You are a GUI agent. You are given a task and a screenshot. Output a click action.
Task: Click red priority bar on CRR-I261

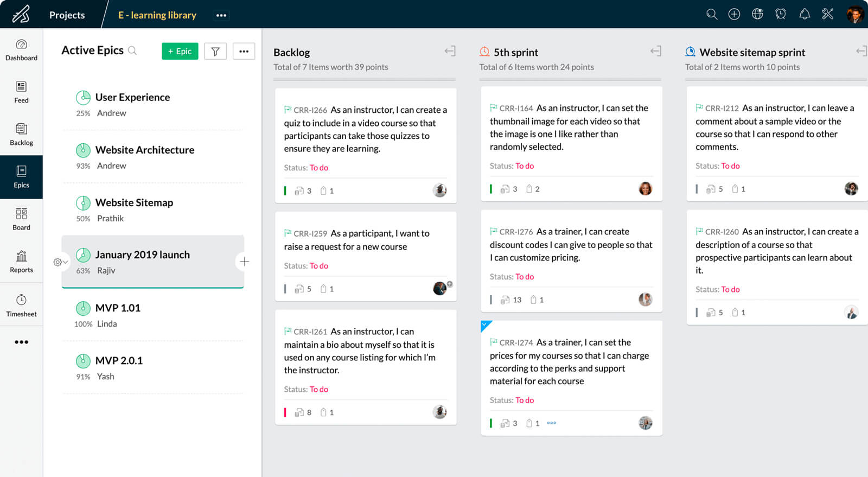(x=285, y=412)
